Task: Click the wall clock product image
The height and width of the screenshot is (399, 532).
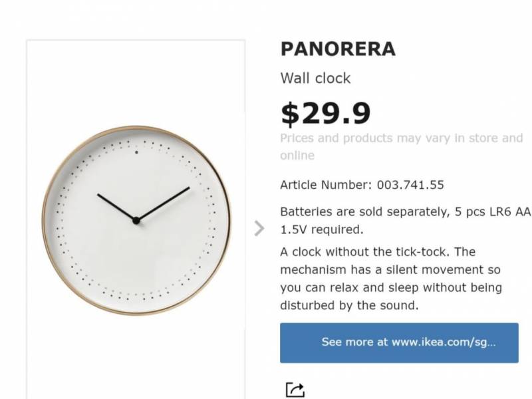Action: (136, 219)
